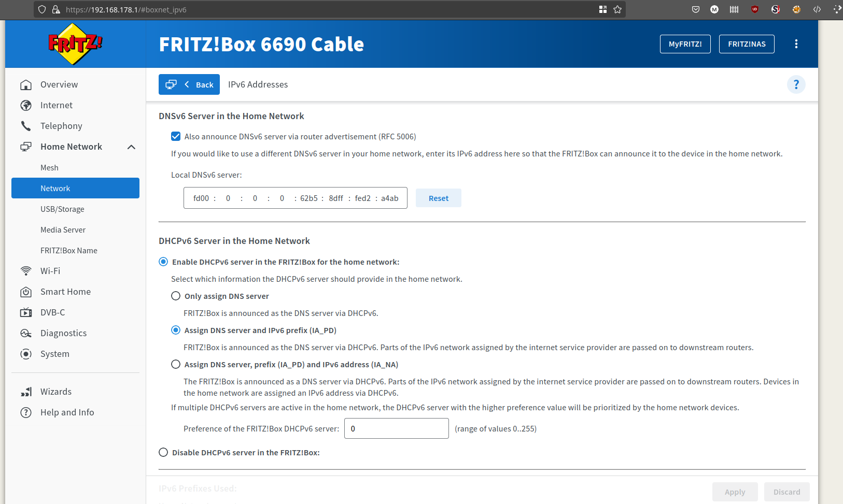The height and width of the screenshot is (504, 843).
Task: Click the Smart Home icon in sidebar
Action: point(26,292)
